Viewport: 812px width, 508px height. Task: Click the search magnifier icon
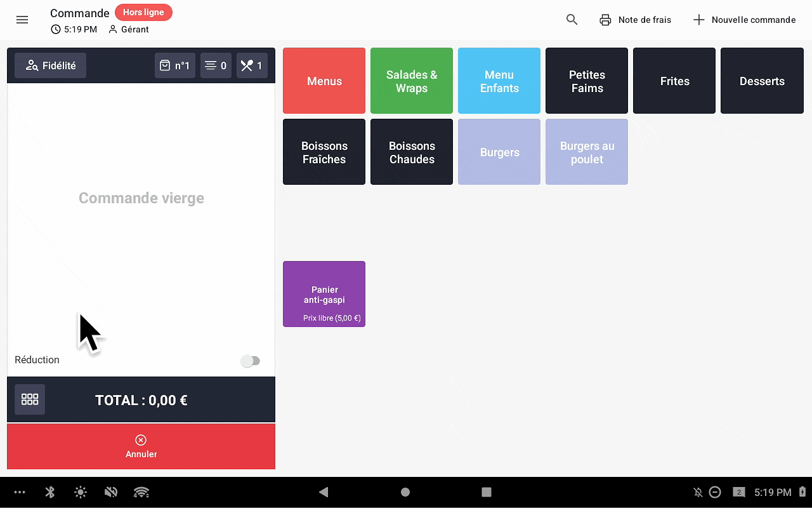coord(572,20)
